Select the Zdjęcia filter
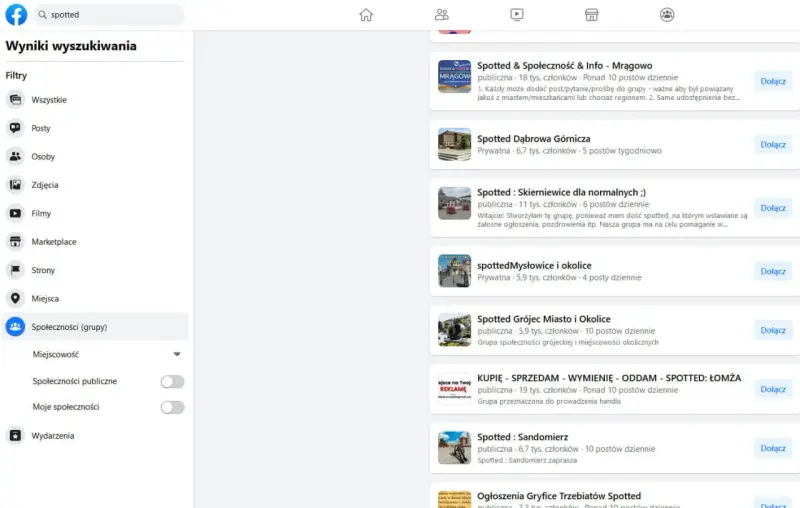 pos(95,185)
